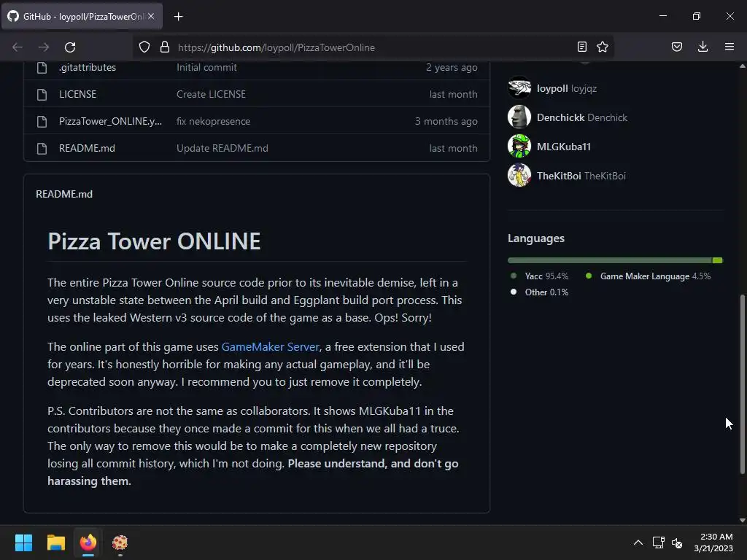
Task: Bookmark this page with the star icon
Action: [x=603, y=47]
